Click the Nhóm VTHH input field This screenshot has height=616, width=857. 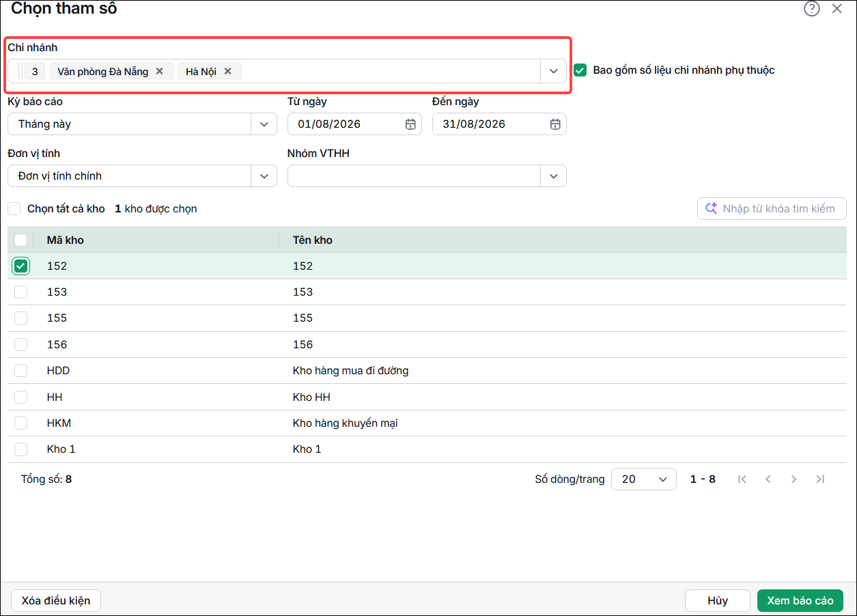coord(414,176)
